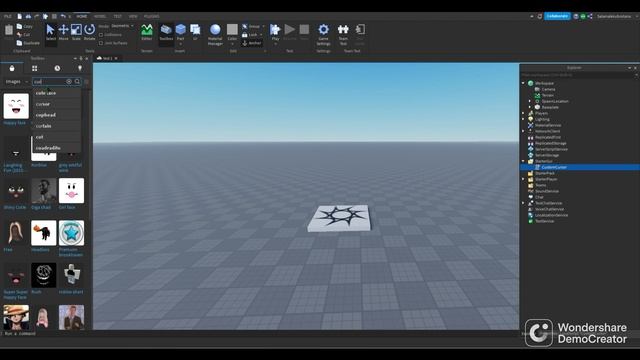Image resolution: width=640 pixels, height=360 pixels.
Task: Click the Run a command bar
Action: tap(45, 333)
